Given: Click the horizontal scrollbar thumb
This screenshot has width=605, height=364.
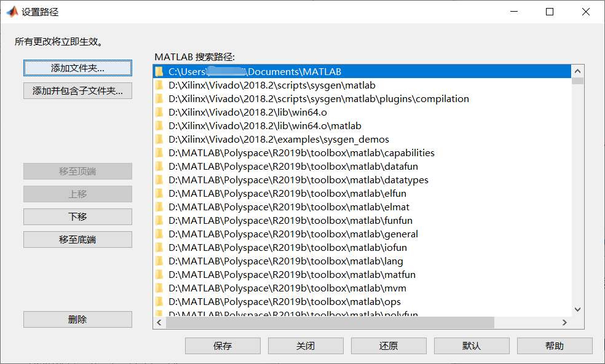Looking at the screenshot, I should point(330,322).
